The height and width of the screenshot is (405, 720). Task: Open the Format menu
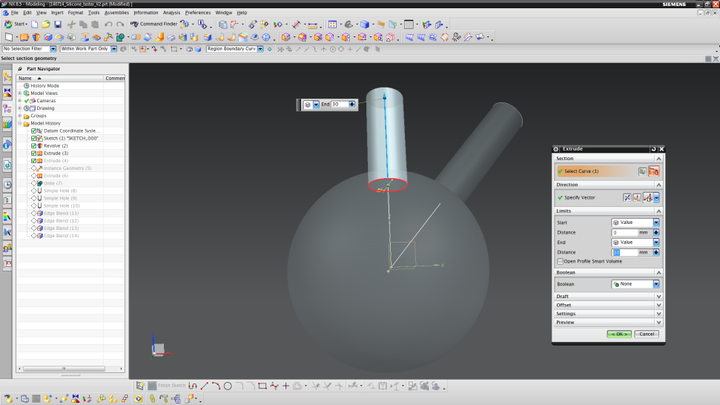[75, 13]
